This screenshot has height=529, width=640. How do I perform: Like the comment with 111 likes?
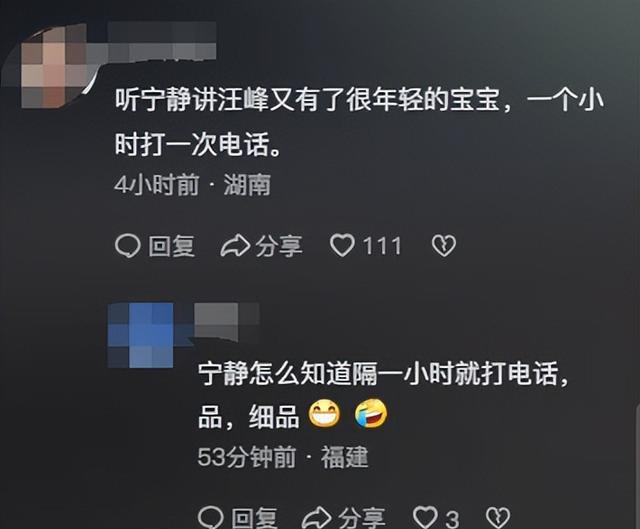(x=342, y=246)
